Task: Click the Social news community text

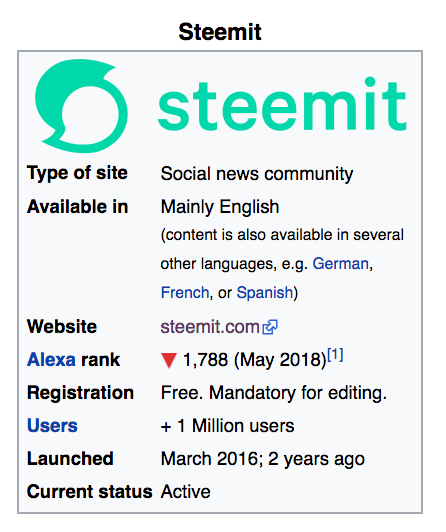Action: (x=257, y=174)
